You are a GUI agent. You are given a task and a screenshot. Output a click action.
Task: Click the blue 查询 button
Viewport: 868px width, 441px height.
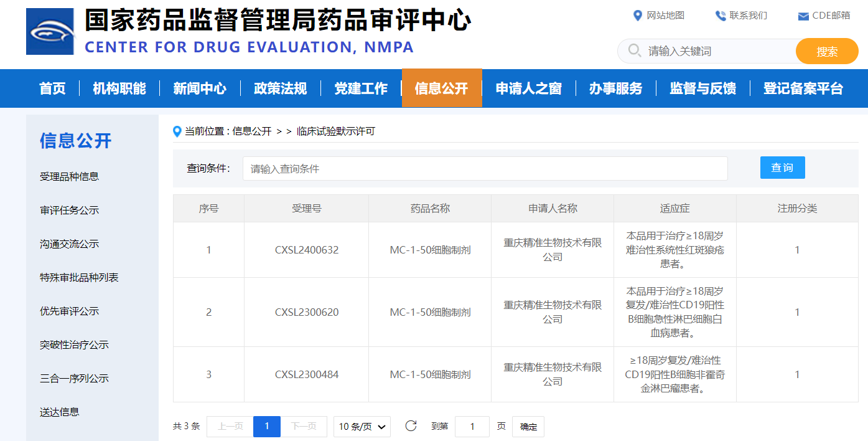coord(782,168)
